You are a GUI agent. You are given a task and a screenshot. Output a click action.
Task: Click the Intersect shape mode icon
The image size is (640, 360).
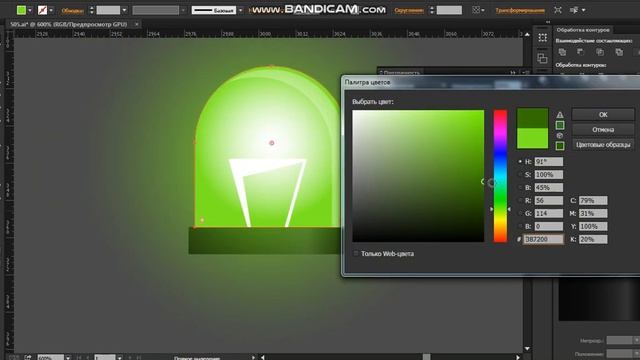600,52
